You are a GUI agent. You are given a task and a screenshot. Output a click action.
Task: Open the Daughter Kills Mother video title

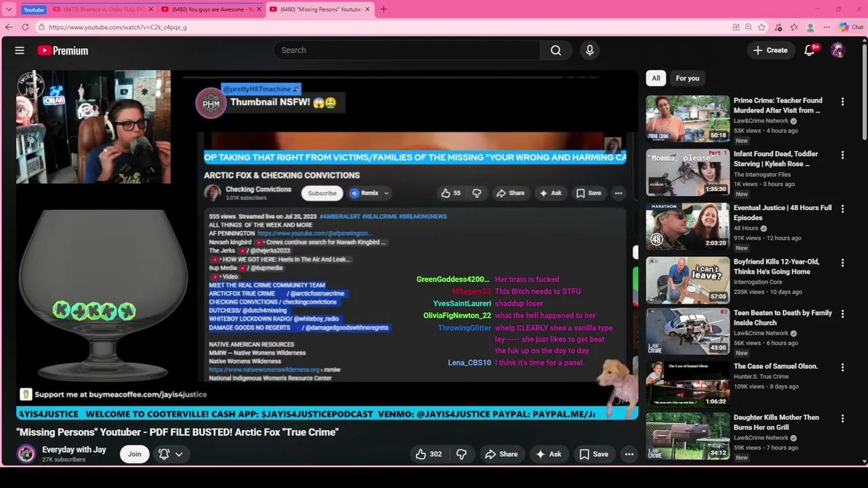[776, 422]
